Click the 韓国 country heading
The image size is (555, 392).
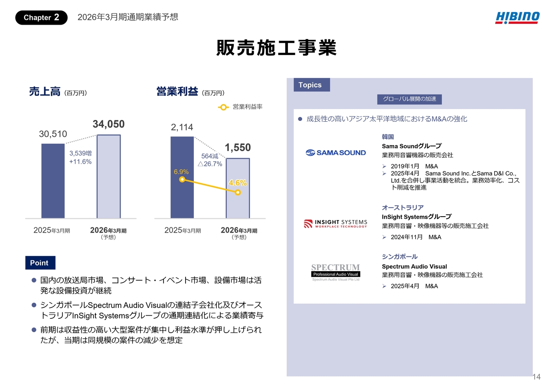coord(388,137)
